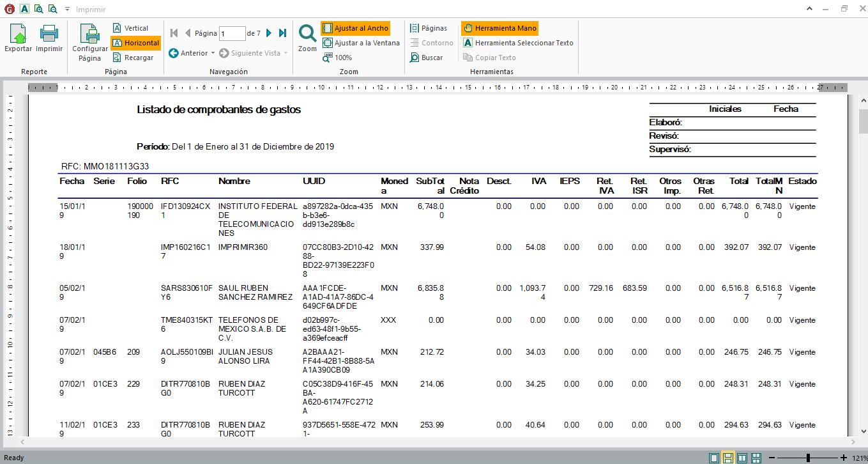Expand the Anterior view dropdown arrow
Viewport: 868px width, 464px height.
[x=213, y=53]
